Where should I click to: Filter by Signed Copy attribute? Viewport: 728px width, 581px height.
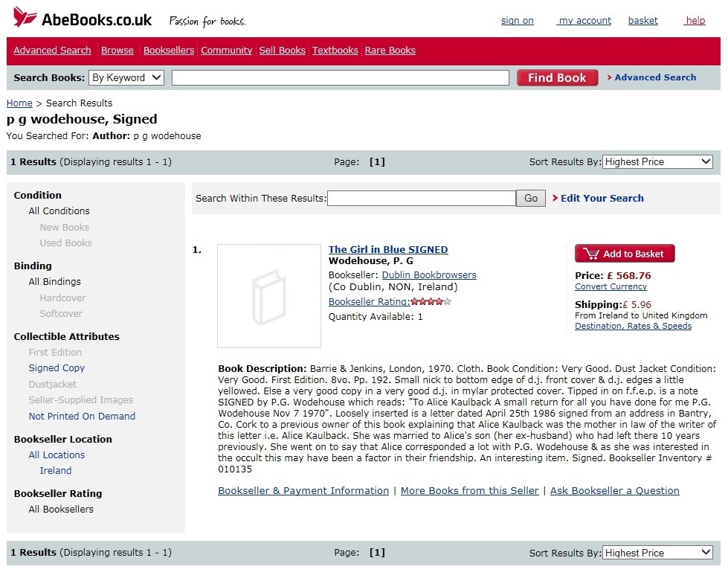[57, 368]
